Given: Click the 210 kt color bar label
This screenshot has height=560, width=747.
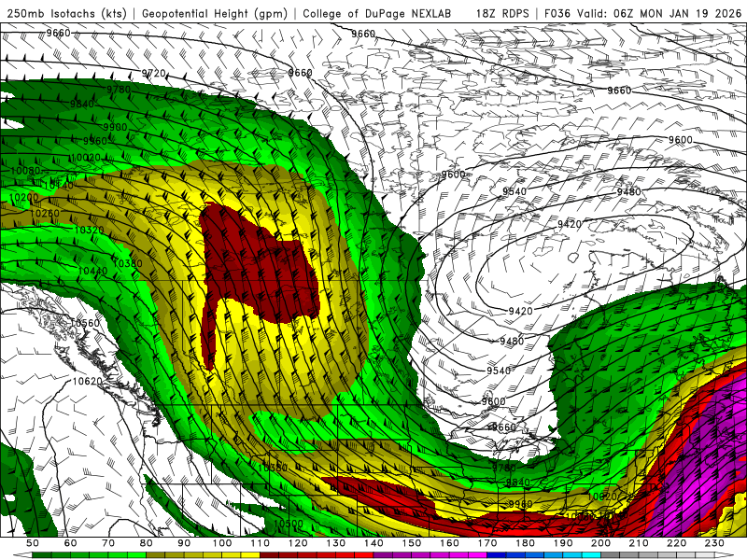Looking at the screenshot, I should 639,543.
